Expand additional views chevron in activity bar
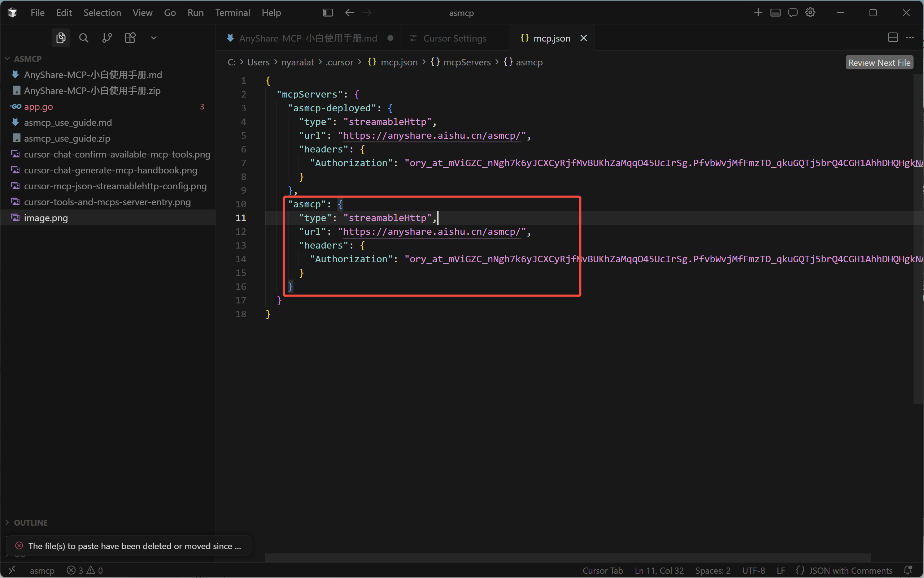 click(153, 38)
